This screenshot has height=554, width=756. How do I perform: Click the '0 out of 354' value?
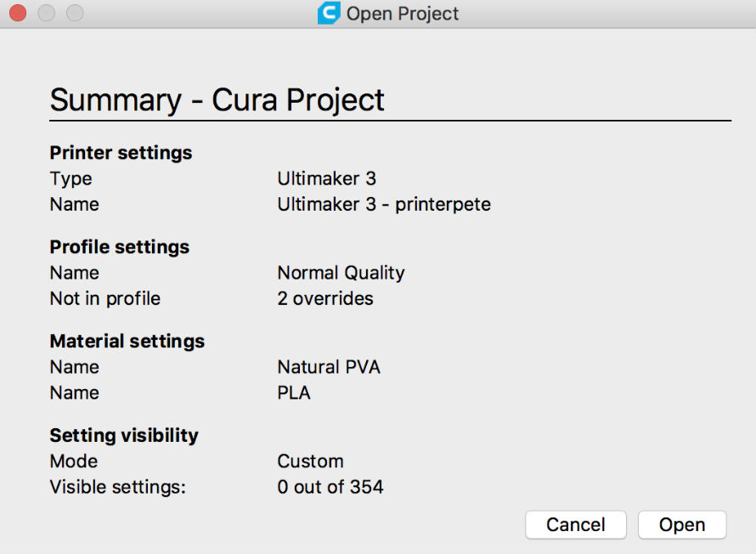pos(330,487)
